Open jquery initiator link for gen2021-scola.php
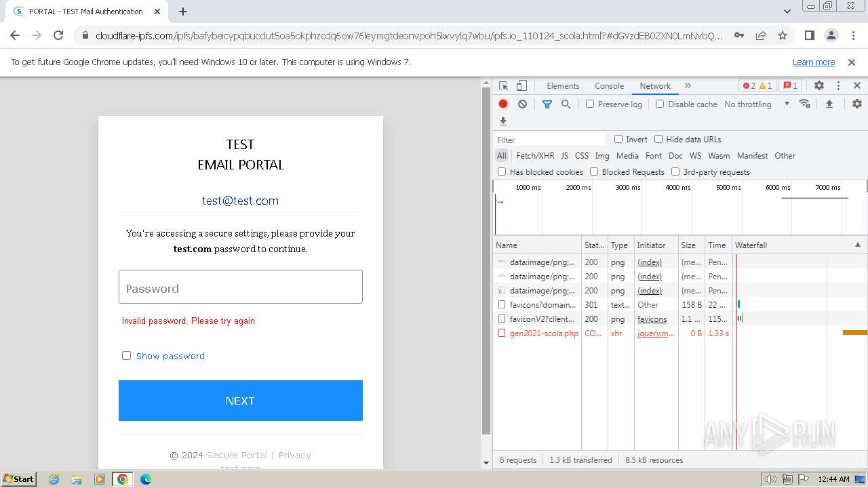Viewport: 868px width, 488px height. click(656, 333)
